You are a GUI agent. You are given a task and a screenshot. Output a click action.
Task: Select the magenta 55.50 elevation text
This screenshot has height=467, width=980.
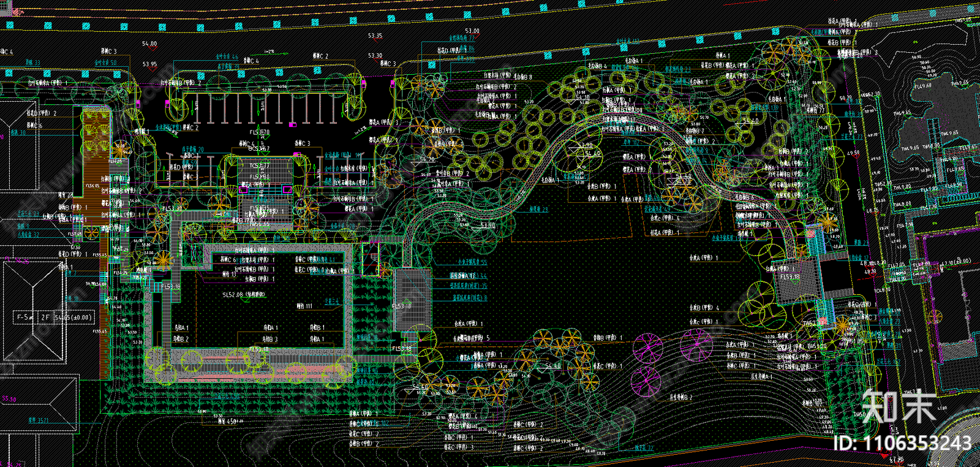click(9, 399)
